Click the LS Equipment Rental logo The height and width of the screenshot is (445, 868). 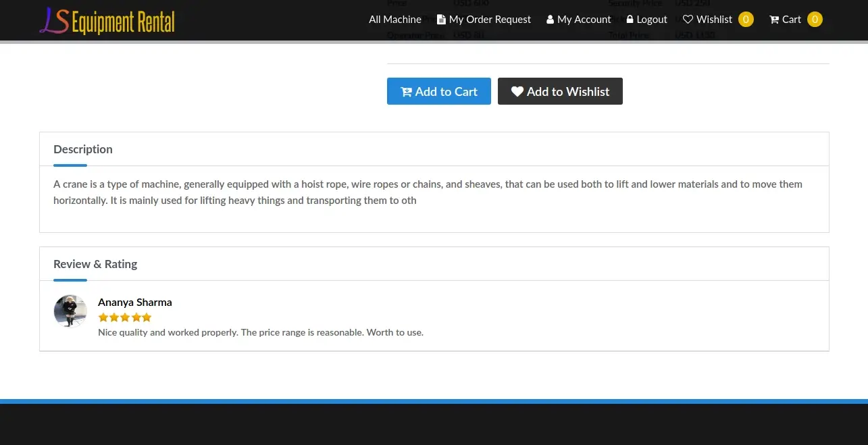107,20
